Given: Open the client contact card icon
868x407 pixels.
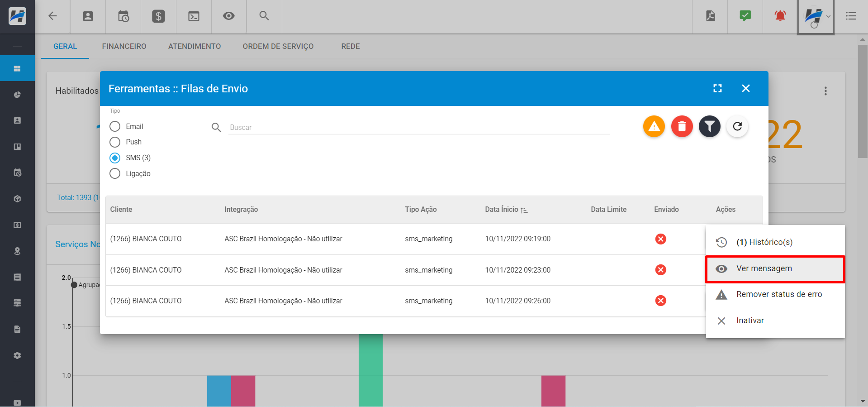Looking at the screenshot, I should point(88,16).
